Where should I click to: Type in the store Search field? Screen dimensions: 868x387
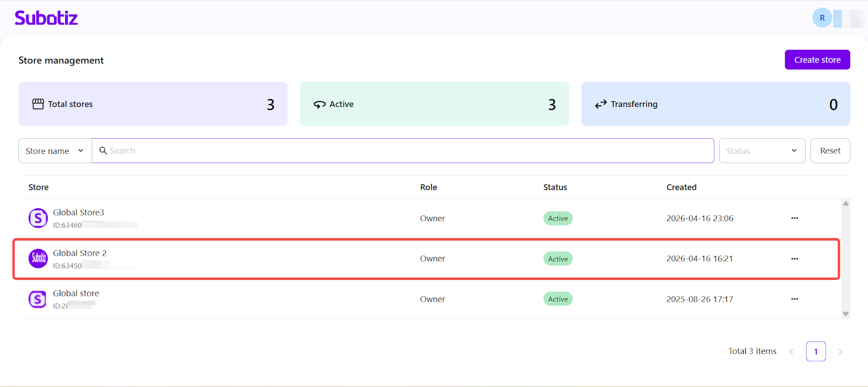click(407, 151)
